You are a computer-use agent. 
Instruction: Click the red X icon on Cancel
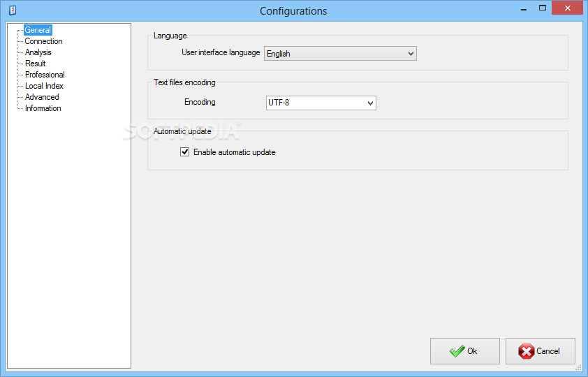pyautogui.click(x=526, y=351)
